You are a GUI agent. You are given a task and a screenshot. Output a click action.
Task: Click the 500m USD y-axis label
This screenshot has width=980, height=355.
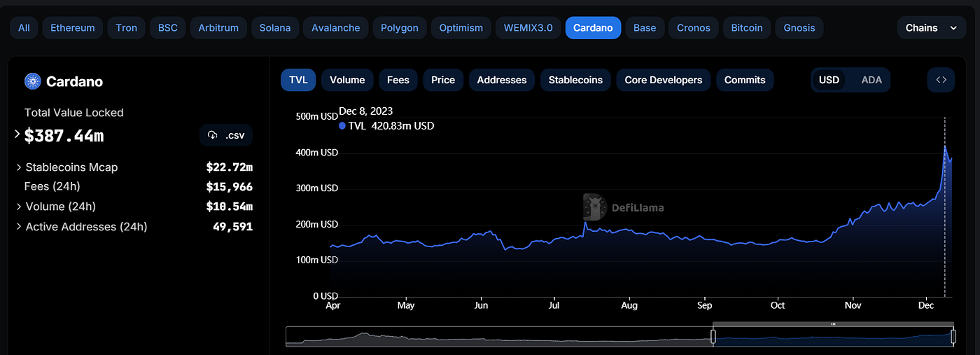[x=317, y=116]
